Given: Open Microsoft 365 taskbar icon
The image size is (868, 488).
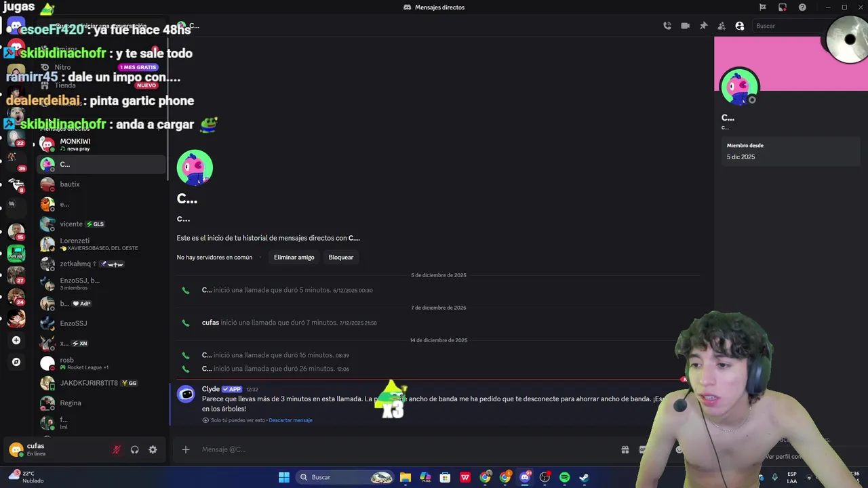Looking at the screenshot, I should coord(425,477).
